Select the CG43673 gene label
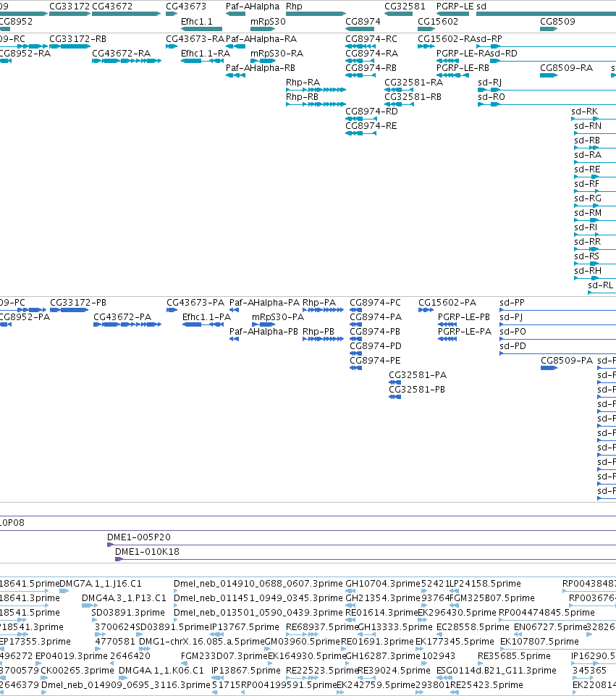 tap(186, 7)
